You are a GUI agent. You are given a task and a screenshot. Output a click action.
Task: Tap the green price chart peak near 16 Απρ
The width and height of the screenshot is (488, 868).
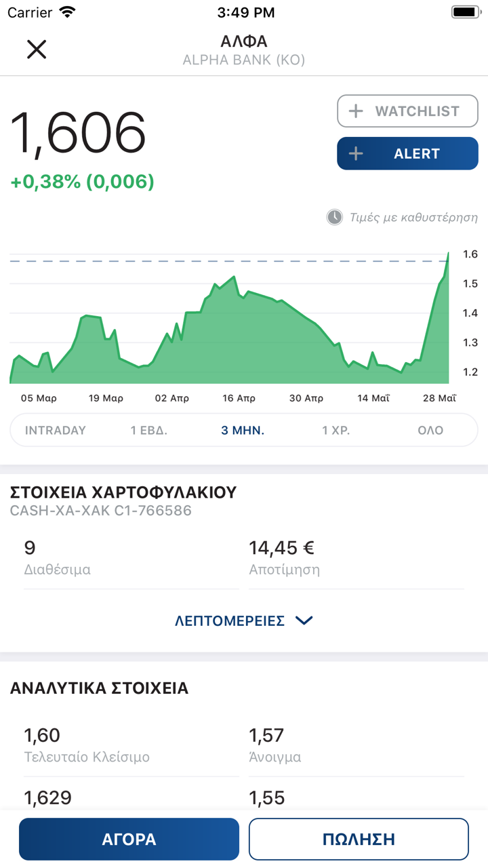click(x=233, y=277)
